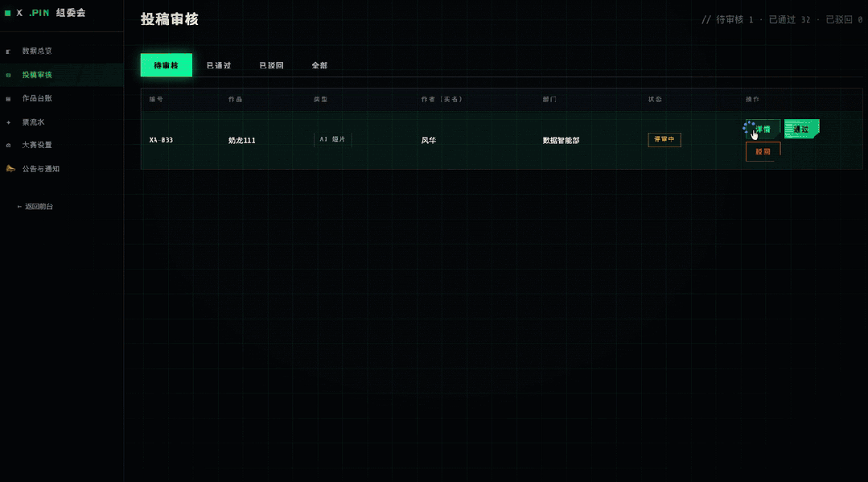The image size is (868, 482).
Task: Open 作品台账 via its sidebar icon
Action: [x=8, y=99]
